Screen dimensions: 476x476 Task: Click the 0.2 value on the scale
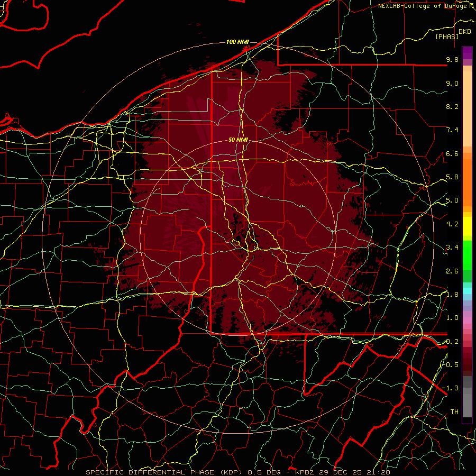[452, 342]
